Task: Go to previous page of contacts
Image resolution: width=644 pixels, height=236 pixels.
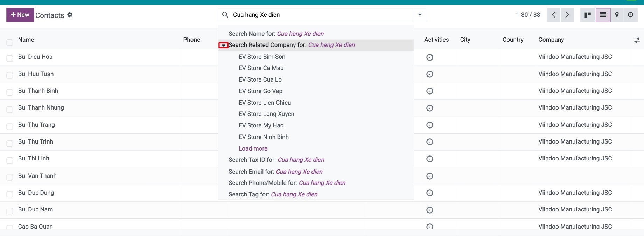Action: 554,15
